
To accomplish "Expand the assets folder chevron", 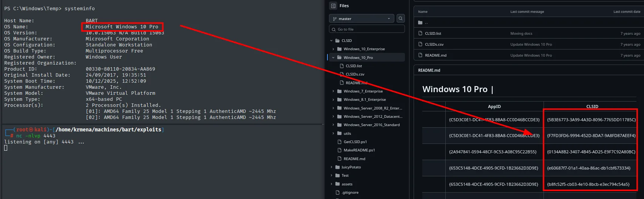I will (331, 184).
